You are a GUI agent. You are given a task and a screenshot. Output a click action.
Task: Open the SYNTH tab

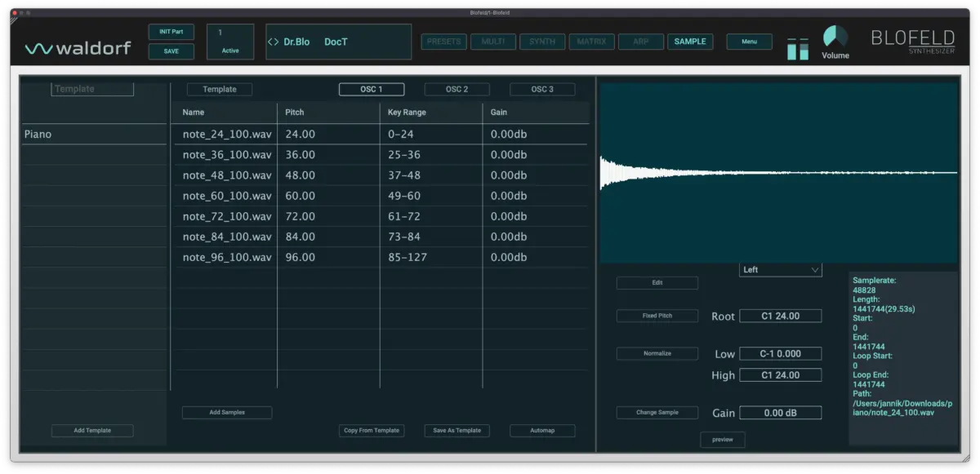541,41
